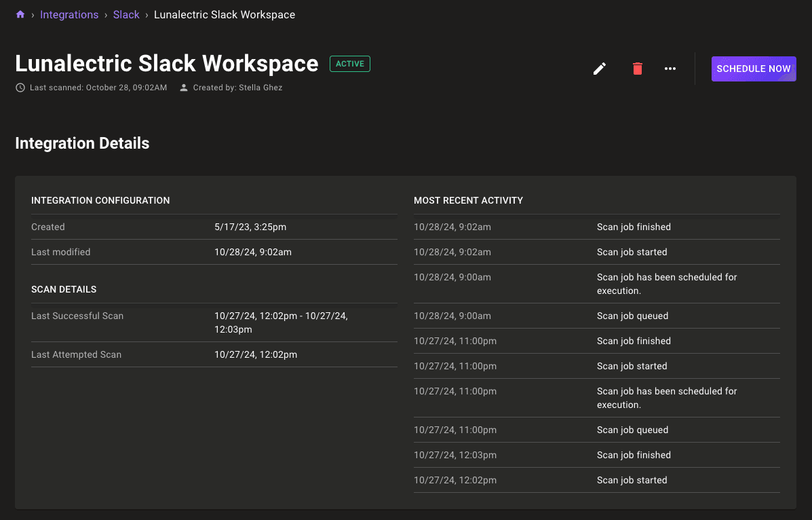The width and height of the screenshot is (812, 520).
Task: Open the Integrations breadcrumb link
Action: (69, 14)
